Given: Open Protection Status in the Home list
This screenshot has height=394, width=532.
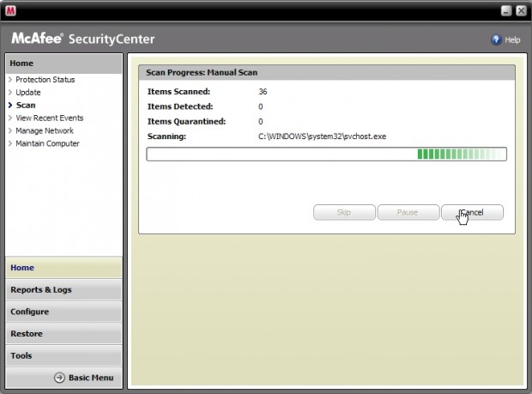Looking at the screenshot, I should pyautogui.click(x=45, y=80).
